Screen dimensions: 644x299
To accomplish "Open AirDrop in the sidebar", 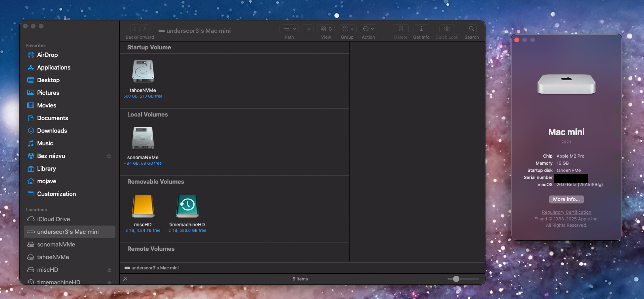I will pos(70,55).
